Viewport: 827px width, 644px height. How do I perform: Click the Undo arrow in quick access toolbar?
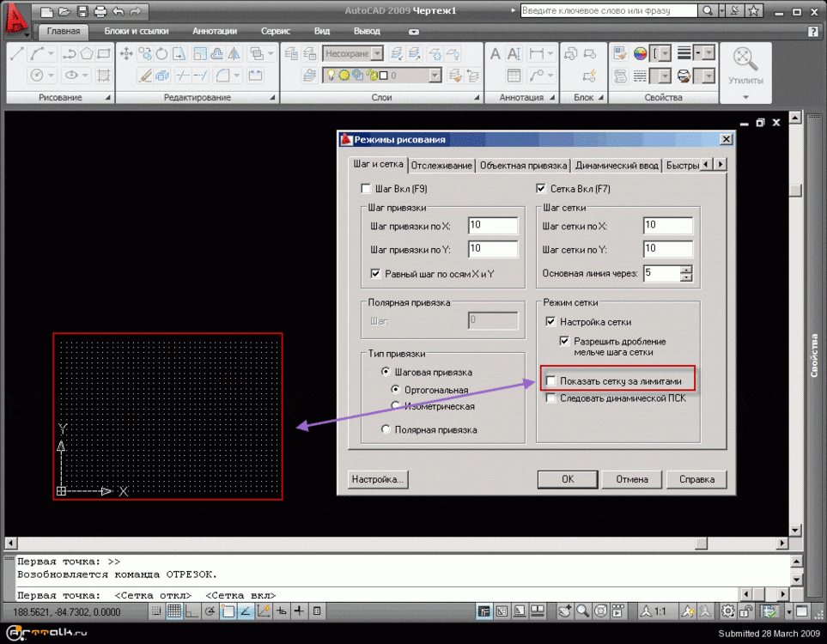tap(119, 11)
